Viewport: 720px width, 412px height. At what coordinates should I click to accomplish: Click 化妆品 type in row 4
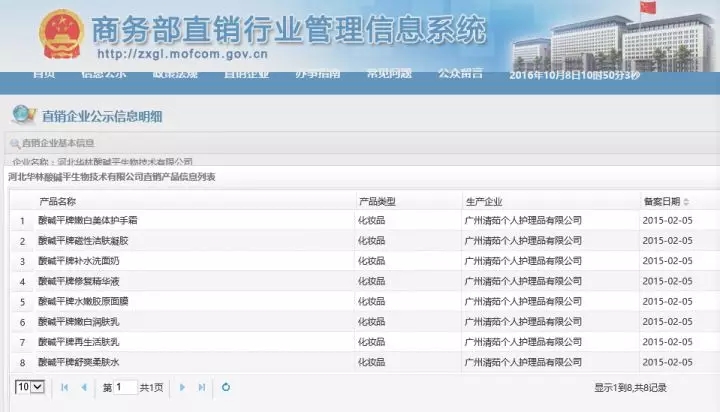pos(371,281)
